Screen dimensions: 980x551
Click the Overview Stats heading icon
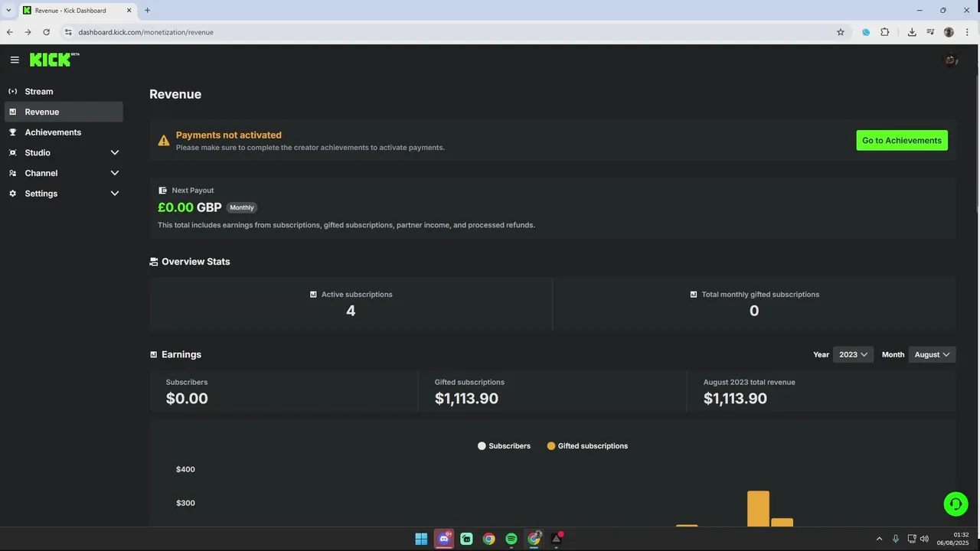click(154, 262)
